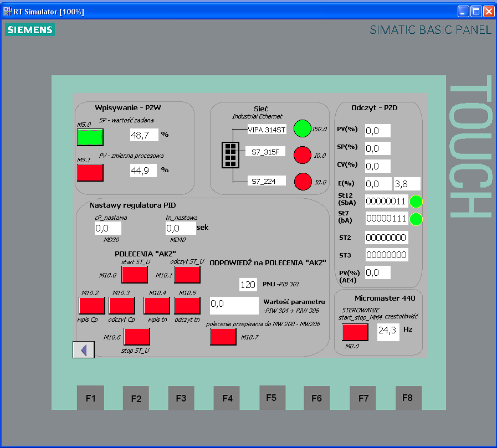Toggle the red M5.1 PV button
This screenshot has height=448, width=497.
click(90, 173)
